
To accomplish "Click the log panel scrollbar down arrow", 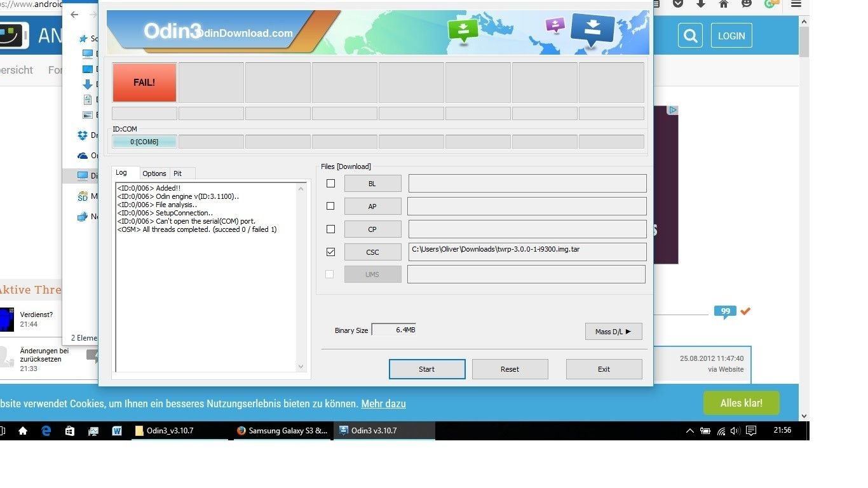I will point(301,367).
